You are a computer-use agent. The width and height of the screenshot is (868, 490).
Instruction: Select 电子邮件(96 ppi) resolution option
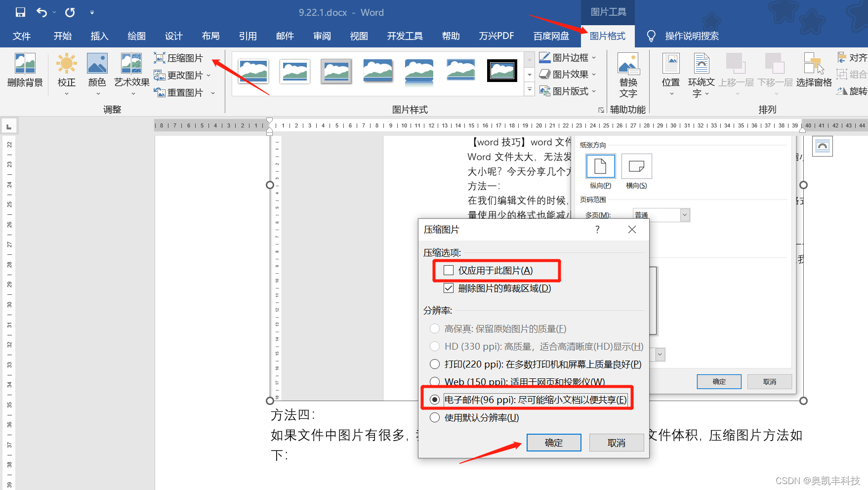[435, 400]
